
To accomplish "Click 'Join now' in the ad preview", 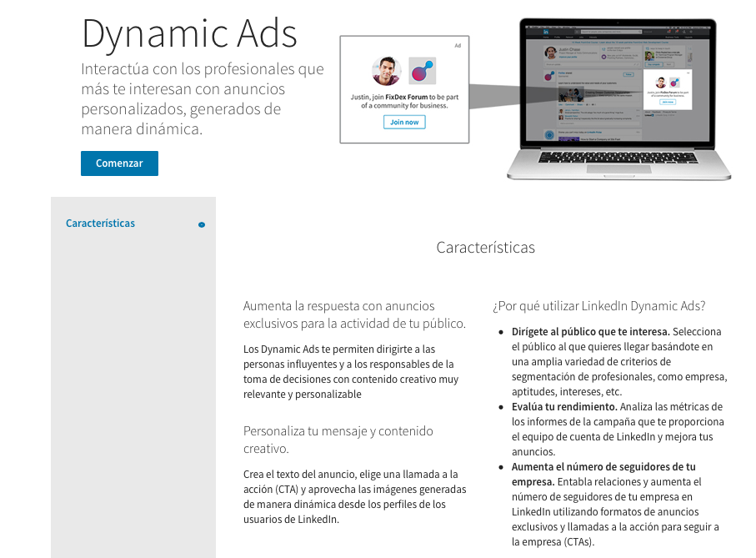I will (x=404, y=122).
